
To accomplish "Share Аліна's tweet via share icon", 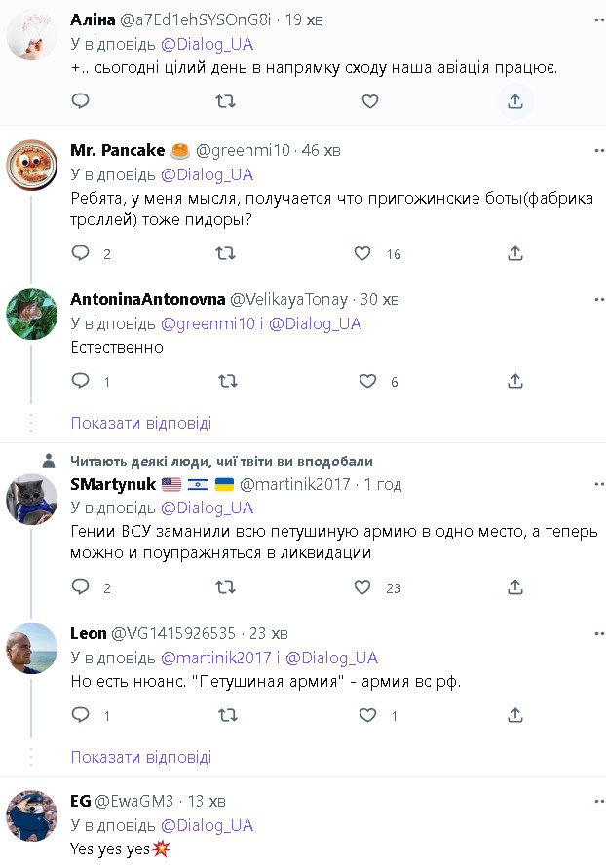I will click(514, 100).
